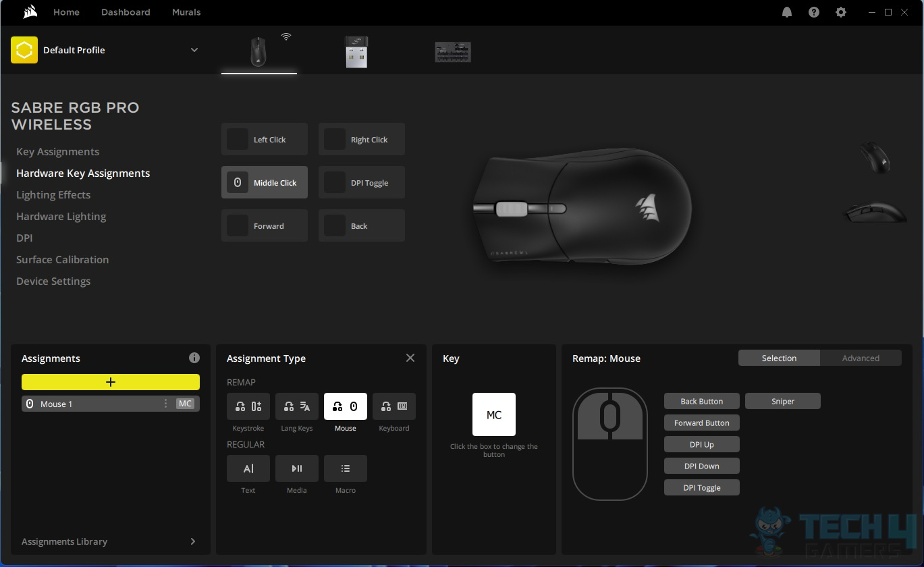Screen dimensions: 924x567
Task: Switch to side mouse view thumbnail
Action: click(875, 213)
